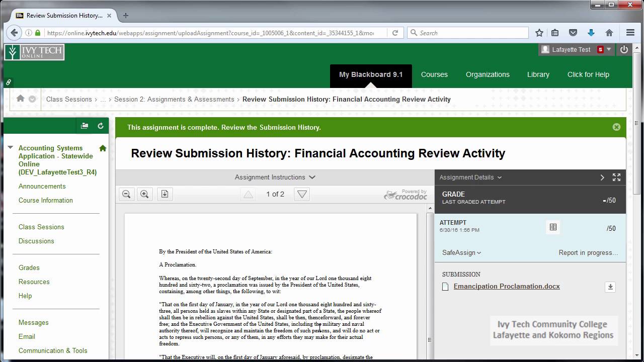644x362 pixels.
Task: Open Announcements in course menu
Action: click(x=42, y=186)
